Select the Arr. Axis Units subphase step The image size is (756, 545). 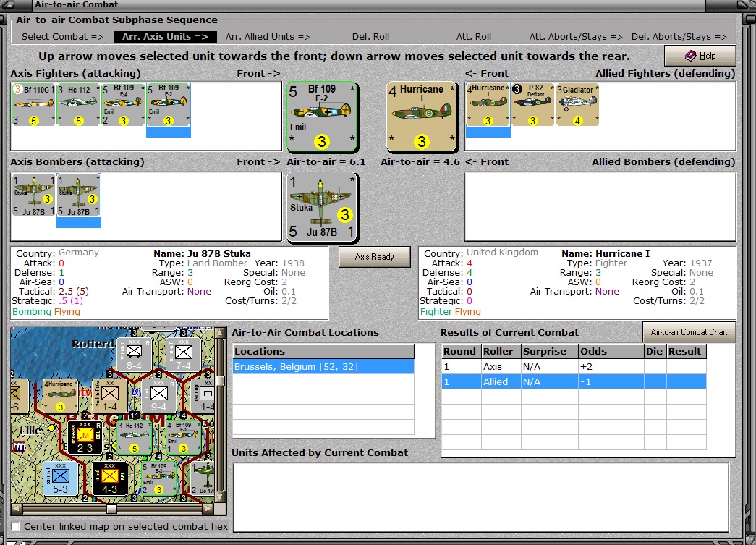pyautogui.click(x=166, y=37)
